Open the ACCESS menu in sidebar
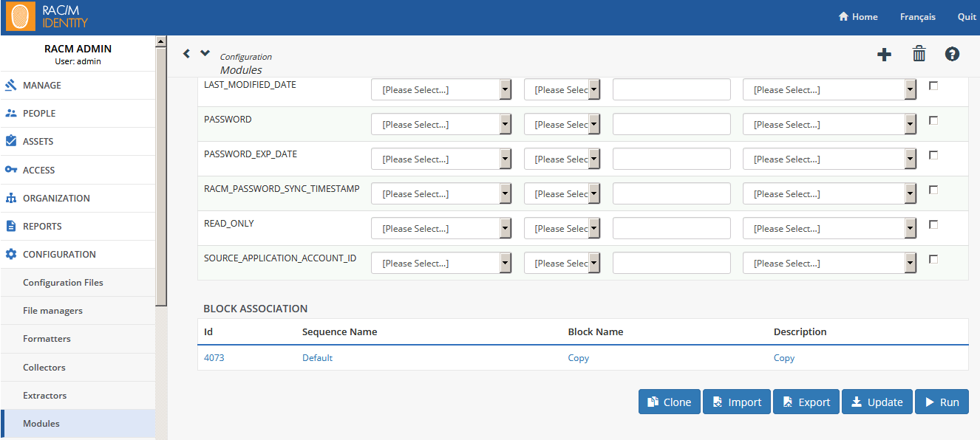Viewport: 980px width, 440px height. [x=78, y=170]
